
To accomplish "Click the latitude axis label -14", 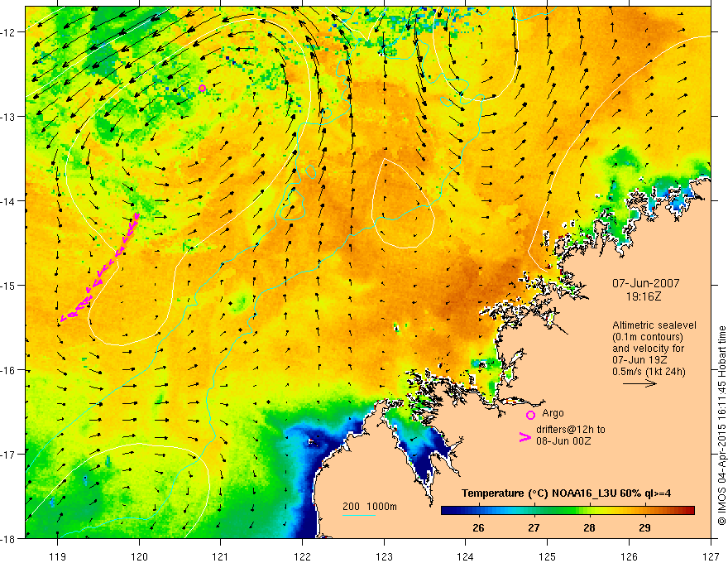I will coord(10,201).
